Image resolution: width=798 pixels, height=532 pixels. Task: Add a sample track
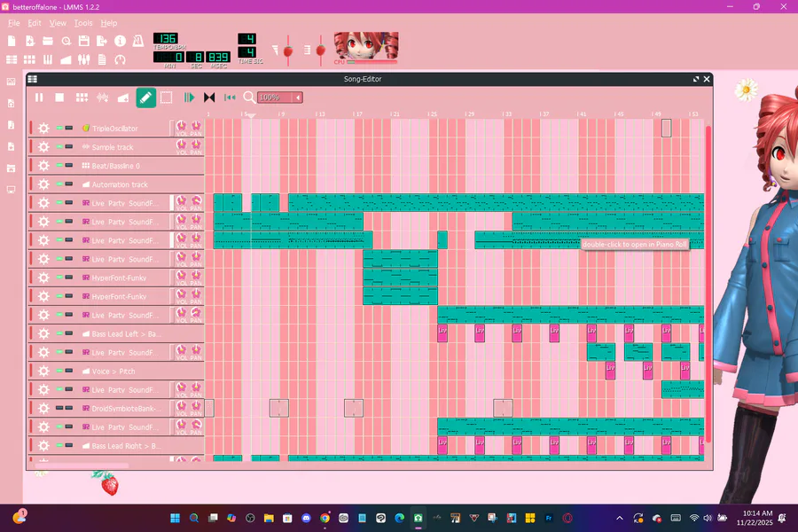[102, 98]
